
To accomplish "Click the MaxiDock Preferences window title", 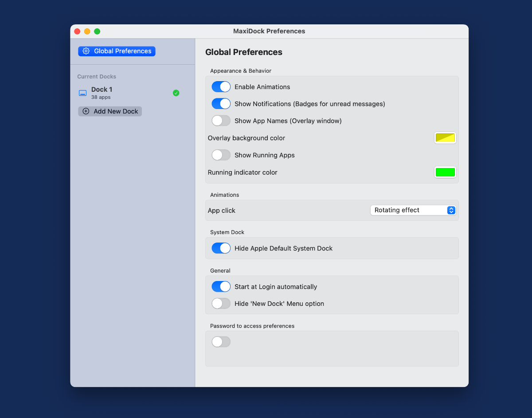I will coord(269,31).
